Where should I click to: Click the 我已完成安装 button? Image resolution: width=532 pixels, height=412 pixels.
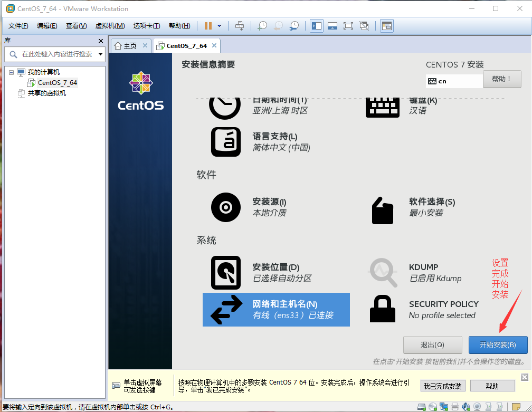443,386
